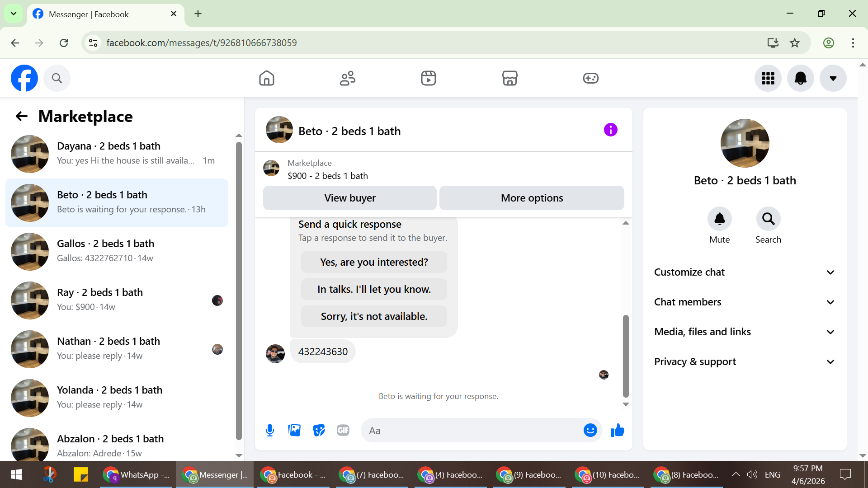Screen dimensions: 868x488
Task: Send quick reply 'Sorry, it's not available.'
Action: tap(374, 316)
